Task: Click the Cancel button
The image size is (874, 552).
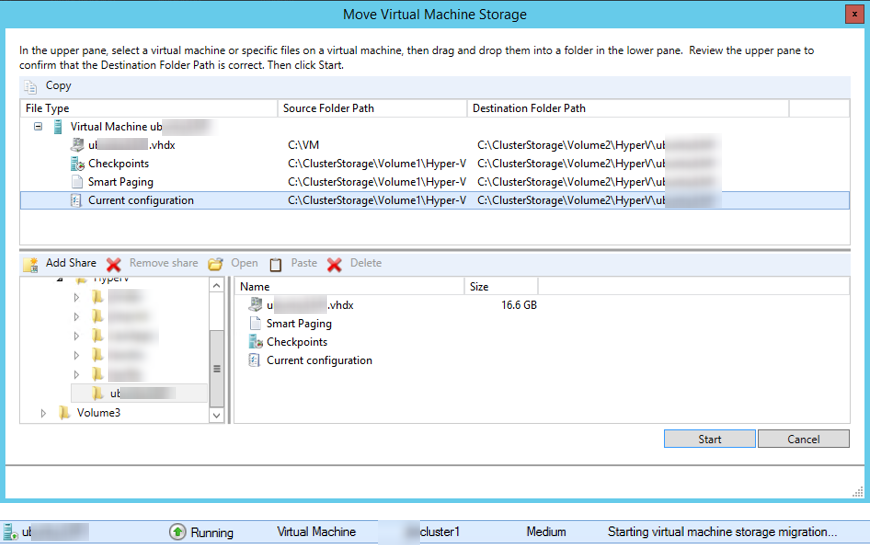Action: 803,439
